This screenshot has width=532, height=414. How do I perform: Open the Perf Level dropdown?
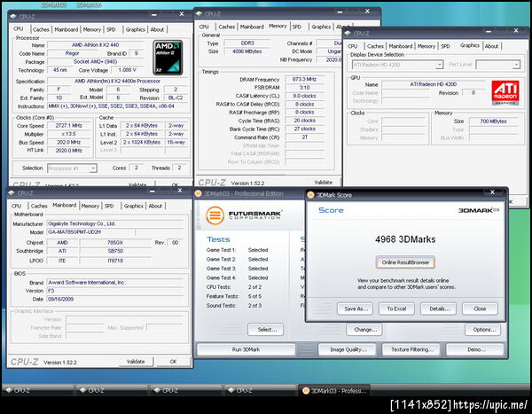coord(497,65)
